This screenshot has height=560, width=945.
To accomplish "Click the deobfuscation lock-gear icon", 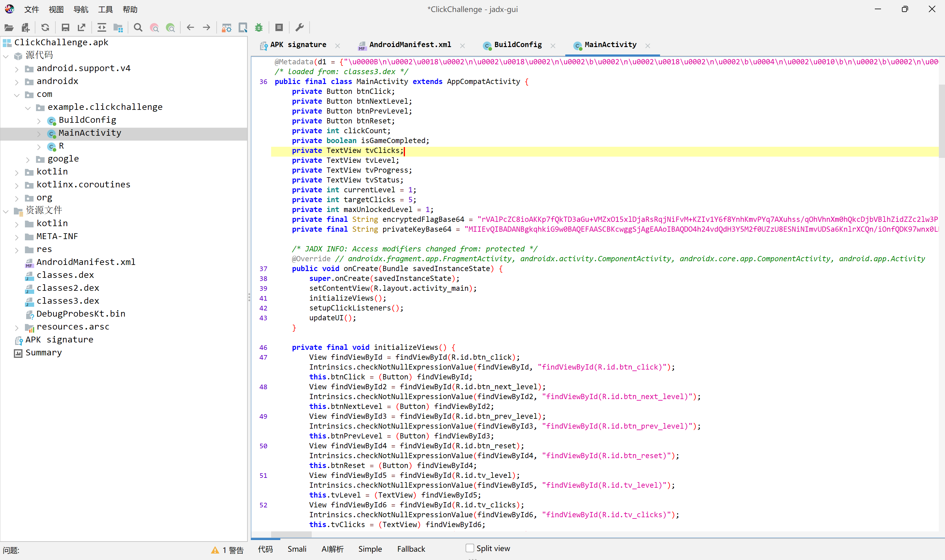I will pos(226,28).
